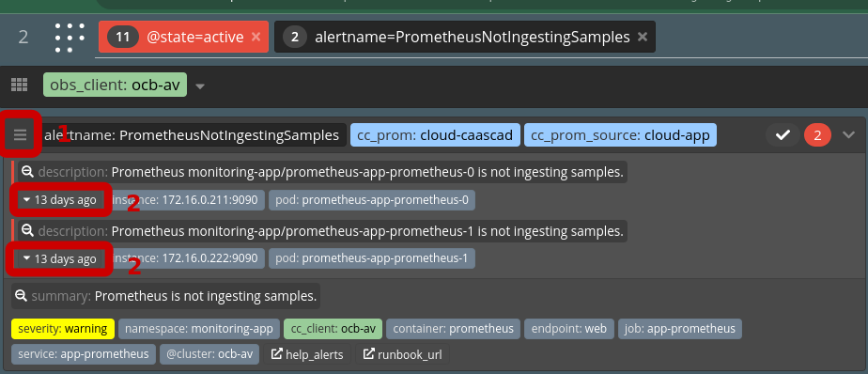Click the 11 counter badge in state filter

click(123, 38)
